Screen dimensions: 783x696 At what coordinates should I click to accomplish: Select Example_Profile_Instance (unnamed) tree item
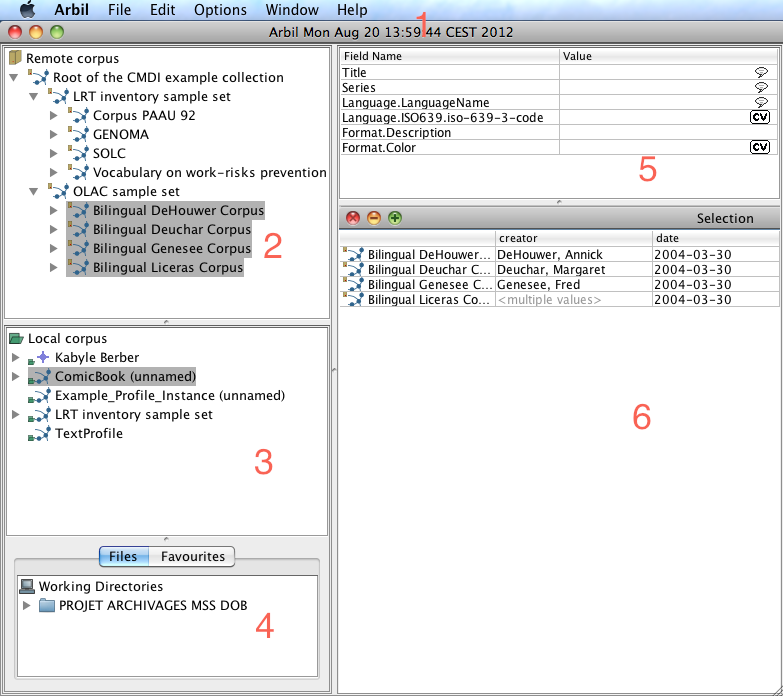[x=170, y=395]
